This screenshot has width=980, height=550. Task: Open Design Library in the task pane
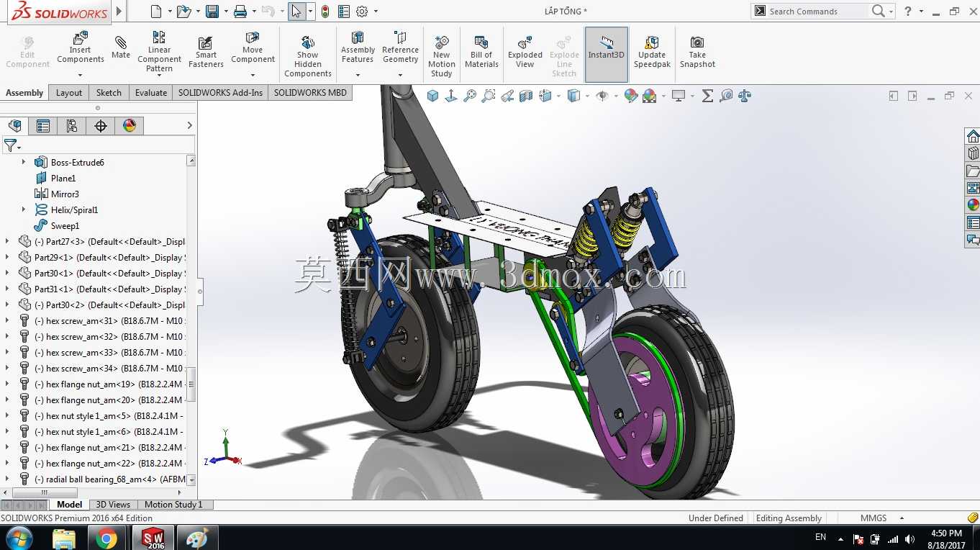[973, 153]
